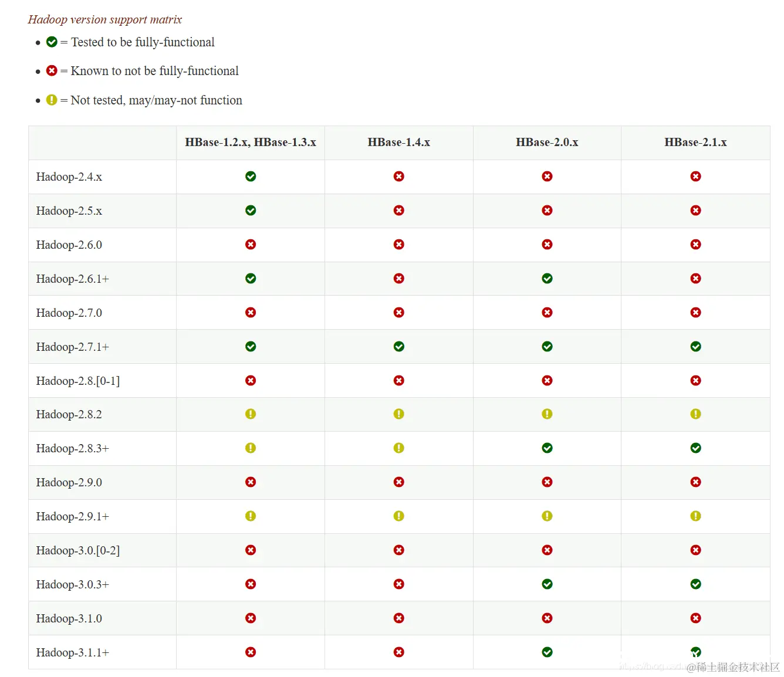Image resolution: width=784 pixels, height=677 pixels.
Task: Click exclamation icon for Hadoop-2.9.1+ under HBase-2.0.x
Action: click(548, 516)
